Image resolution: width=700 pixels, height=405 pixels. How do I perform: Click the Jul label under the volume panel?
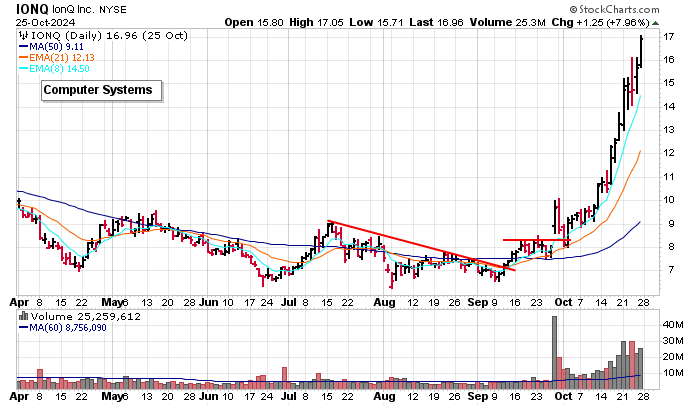click(x=289, y=396)
